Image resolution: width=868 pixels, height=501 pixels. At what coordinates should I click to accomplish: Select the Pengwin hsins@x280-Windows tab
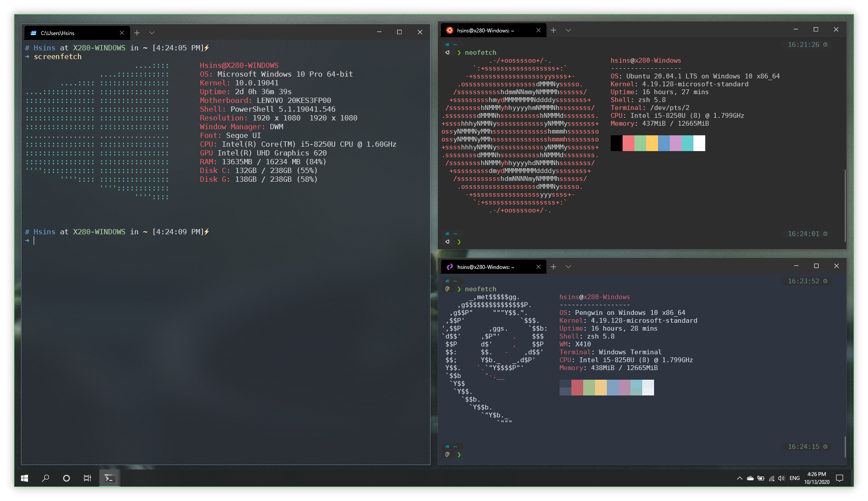(x=493, y=267)
